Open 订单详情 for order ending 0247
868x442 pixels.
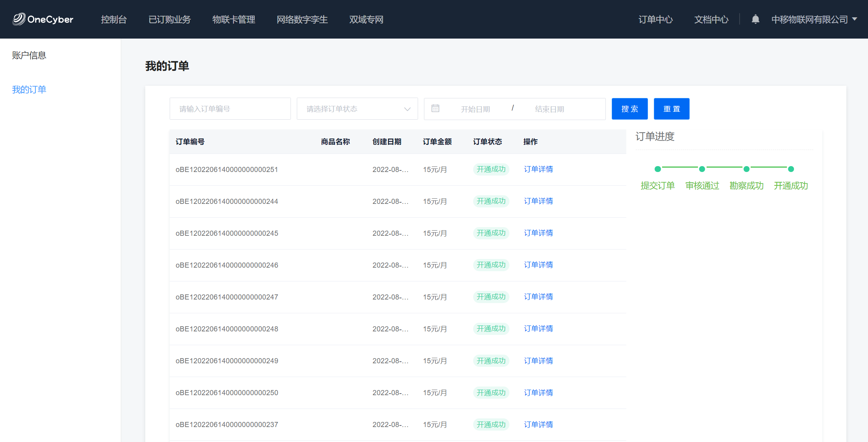(538, 297)
